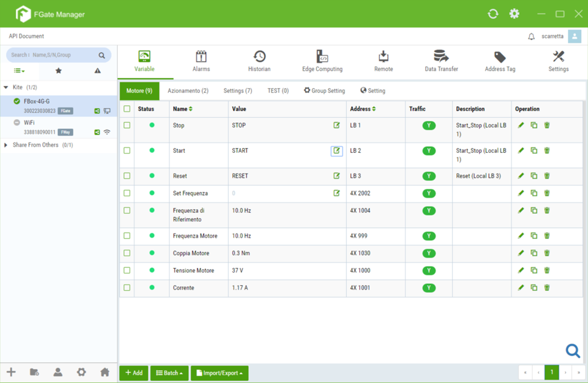This screenshot has height=383, width=588.
Task: Click the refresh icon in title bar
Action: tap(493, 14)
